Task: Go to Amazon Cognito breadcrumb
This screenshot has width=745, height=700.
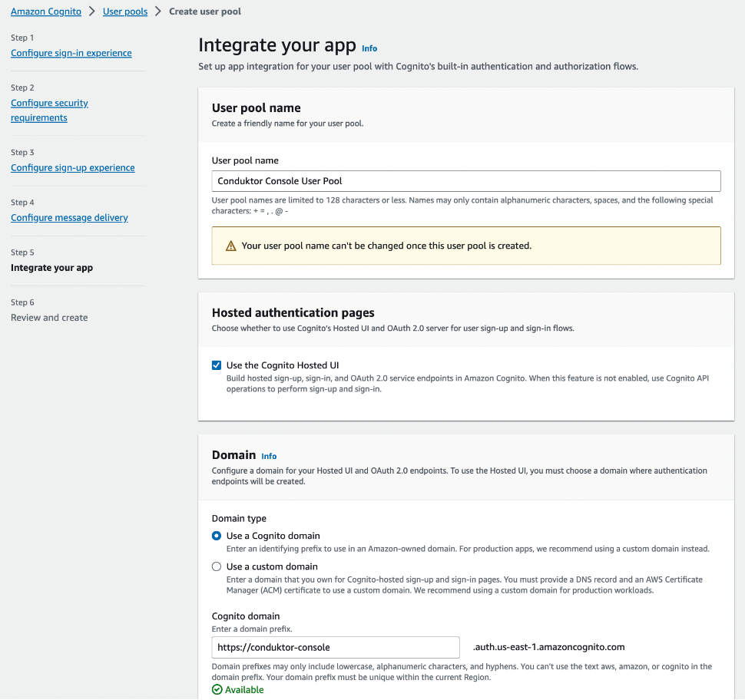Action: (x=46, y=12)
